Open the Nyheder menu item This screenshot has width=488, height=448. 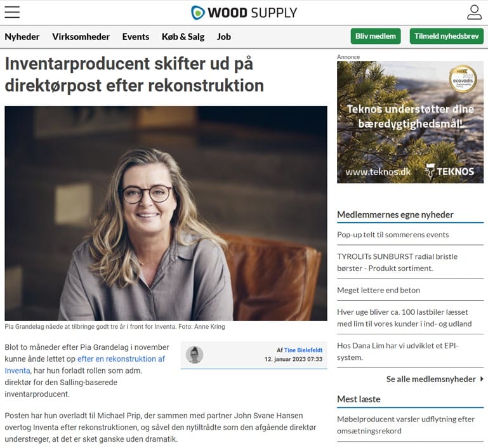click(22, 37)
